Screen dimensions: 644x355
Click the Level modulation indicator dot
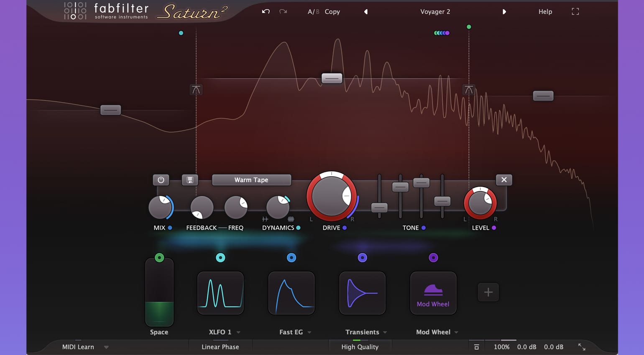click(x=494, y=228)
